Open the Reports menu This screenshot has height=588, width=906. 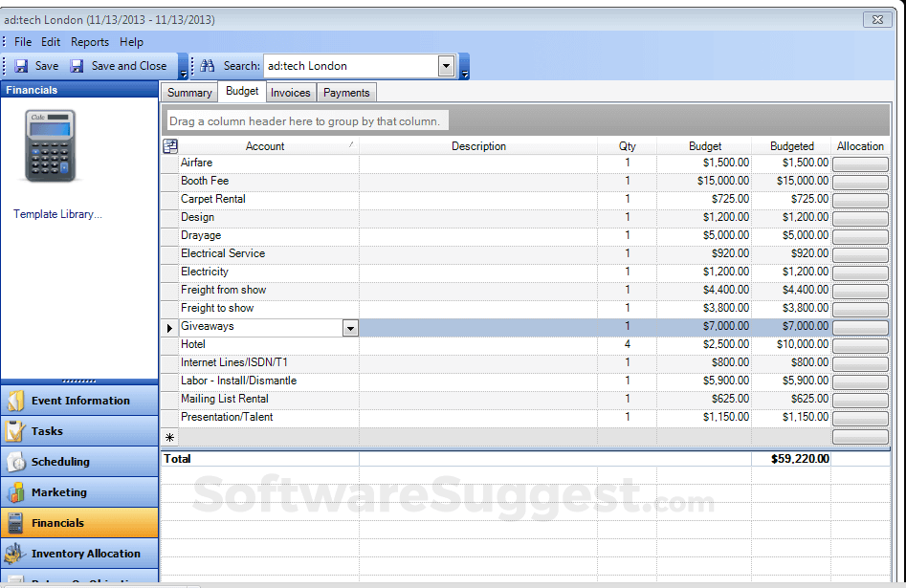pyautogui.click(x=90, y=41)
